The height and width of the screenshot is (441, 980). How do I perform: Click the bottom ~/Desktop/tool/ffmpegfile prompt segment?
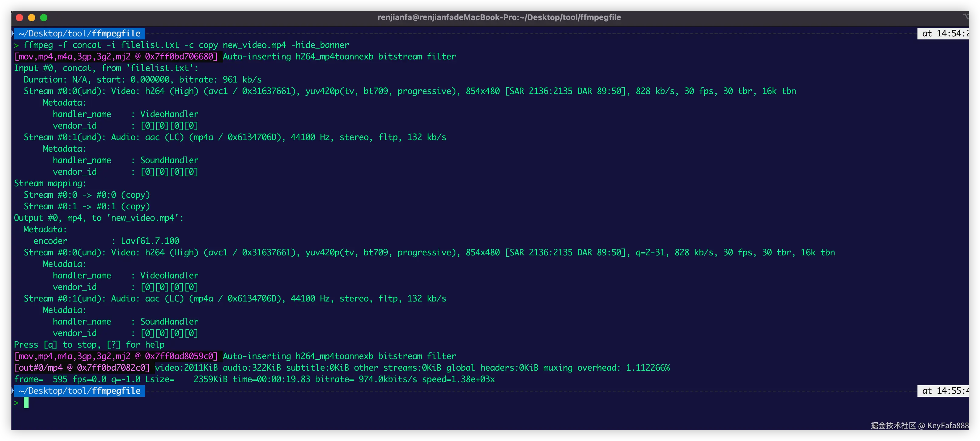pos(80,391)
